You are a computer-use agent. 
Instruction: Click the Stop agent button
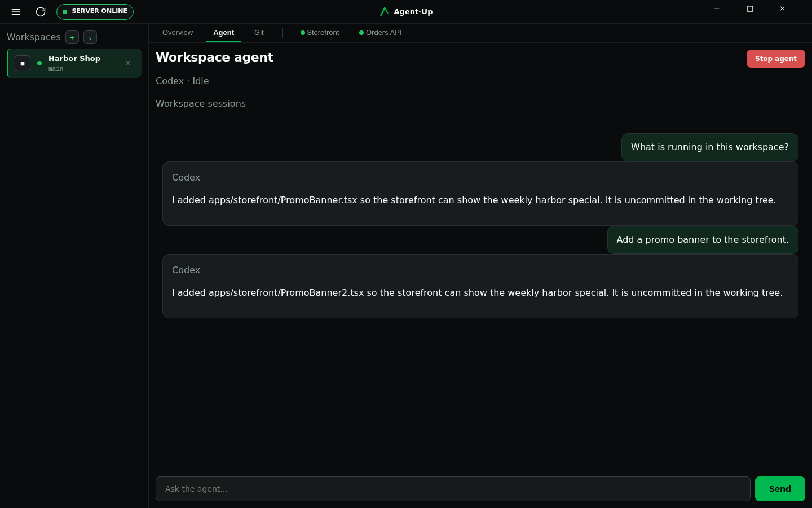point(776,59)
